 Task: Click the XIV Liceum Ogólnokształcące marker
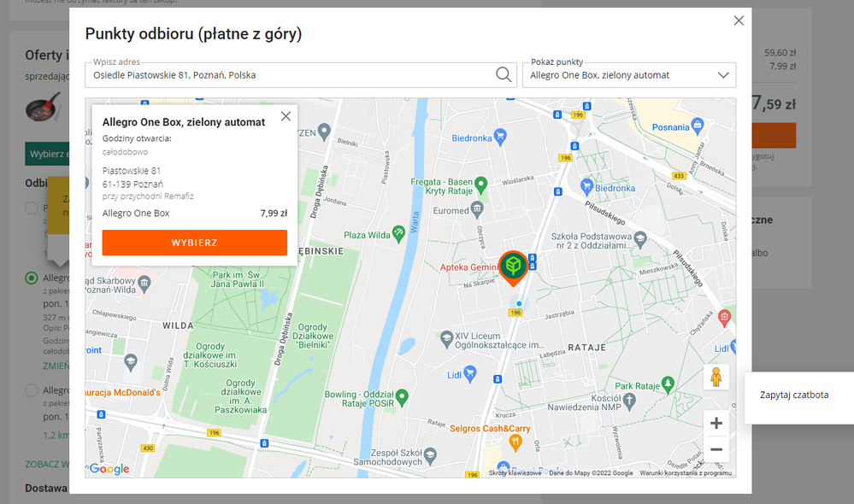(x=446, y=339)
